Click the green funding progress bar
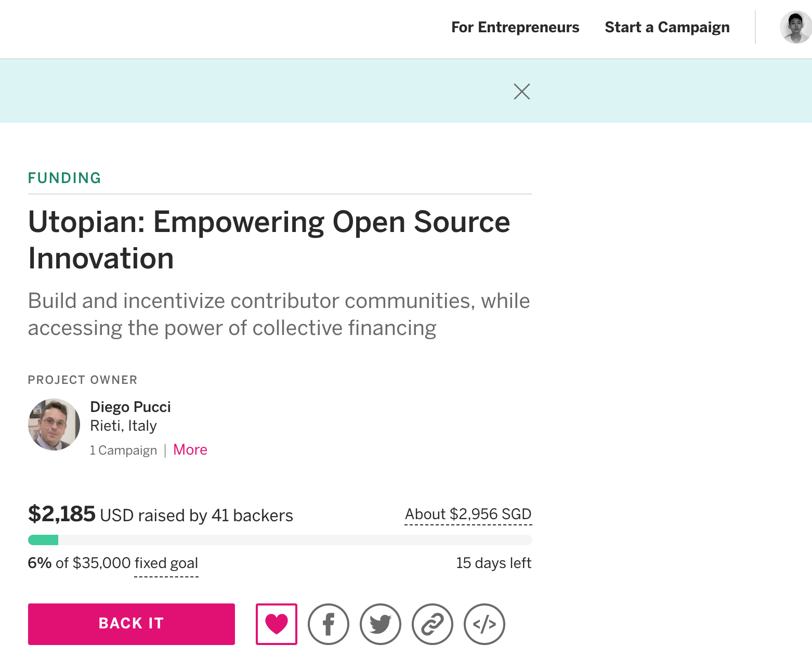 [x=43, y=540]
